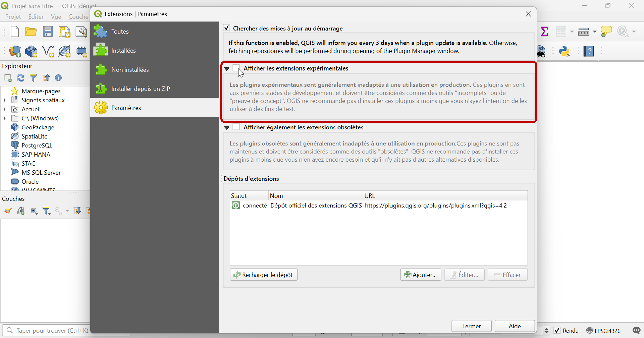644x338 pixels.
Task: Uncheck Chercher des mises à jour au démarrage
Action: (x=227, y=28)
